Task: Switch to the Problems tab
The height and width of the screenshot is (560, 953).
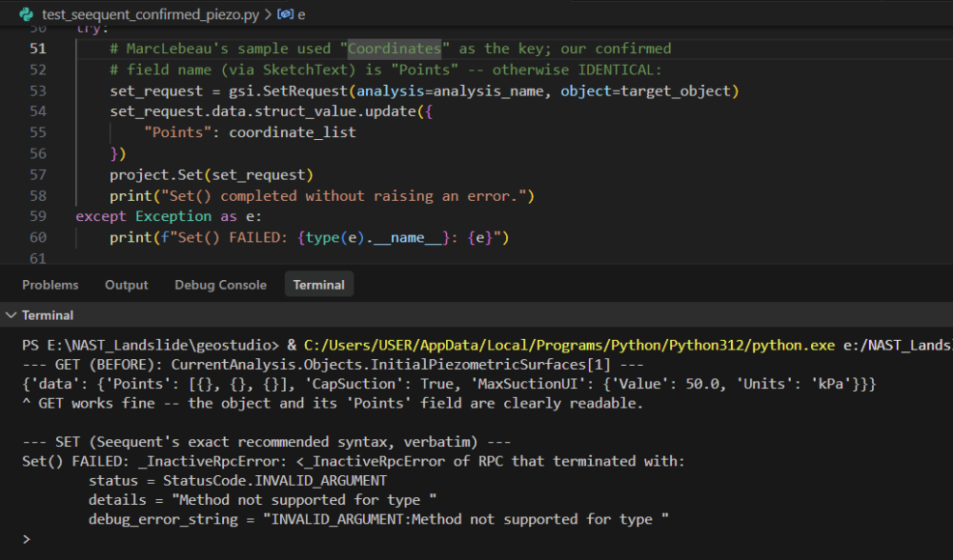Action: tap(51, 285)
